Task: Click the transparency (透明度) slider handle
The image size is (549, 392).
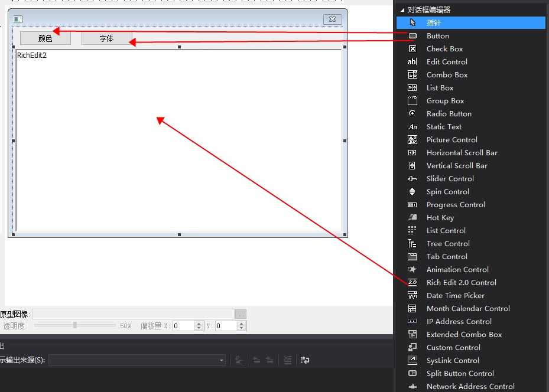Action: tap(75, 325)
